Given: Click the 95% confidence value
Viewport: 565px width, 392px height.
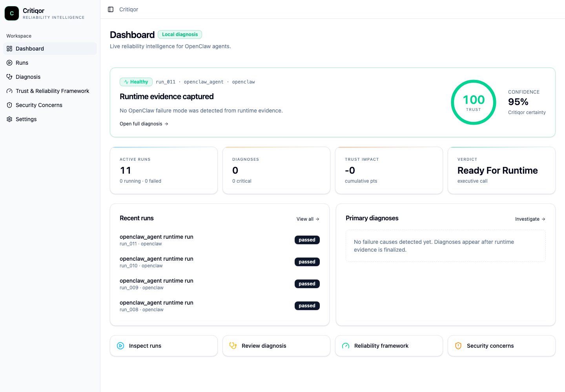Looking at the screenshot, I should click(x=518, y=102).
